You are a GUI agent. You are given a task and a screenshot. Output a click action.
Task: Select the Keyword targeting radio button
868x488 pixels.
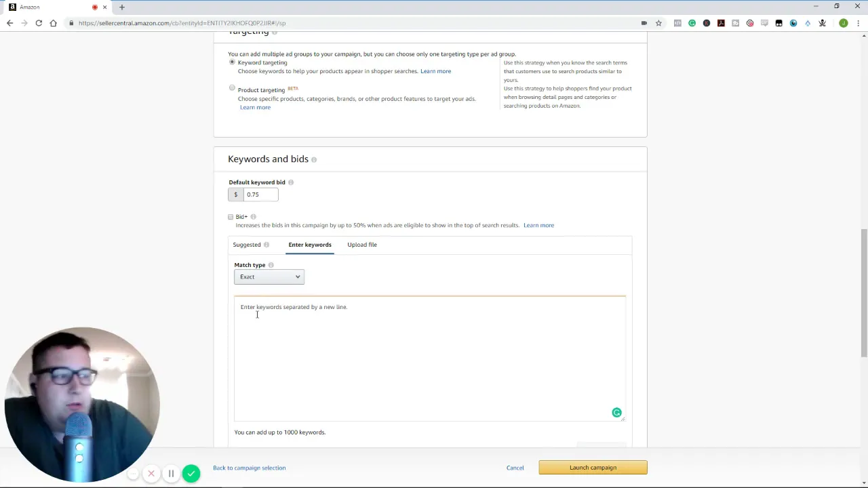pos(232,62)
